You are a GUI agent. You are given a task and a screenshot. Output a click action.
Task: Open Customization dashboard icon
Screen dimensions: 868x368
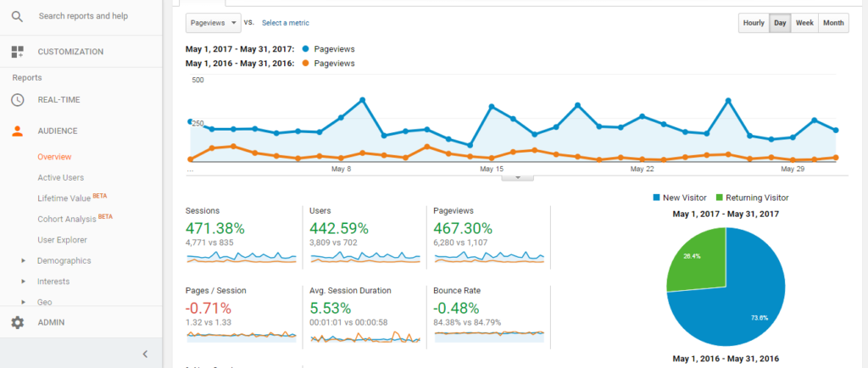(x=17, y=52)
